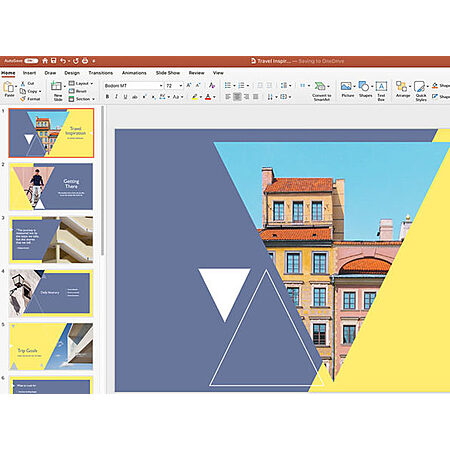The image size is (450, 450).
Task: Click the Paste clipboard icon
Action: coord(8,87)
